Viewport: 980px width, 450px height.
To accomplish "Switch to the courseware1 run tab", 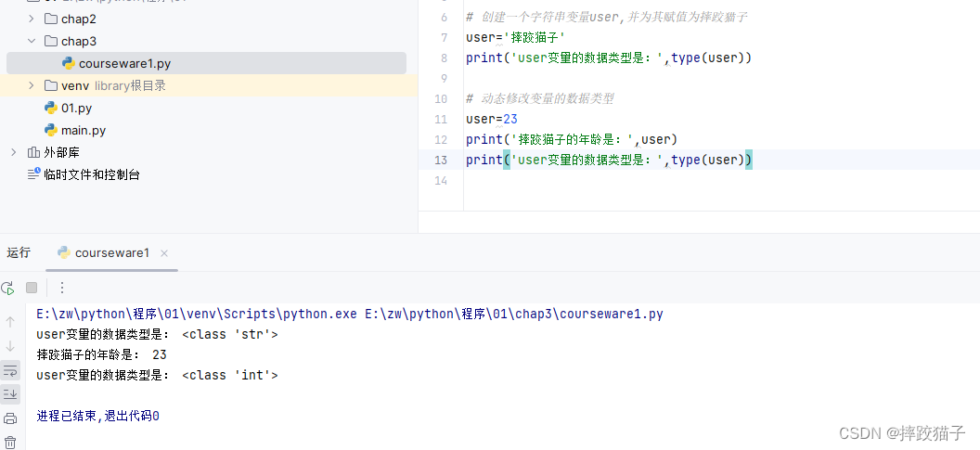I will tap(112, 252).
